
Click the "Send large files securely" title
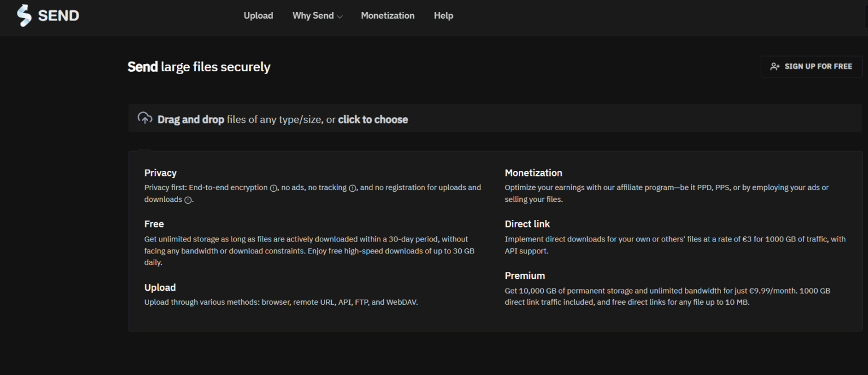(x=199, y=67)
